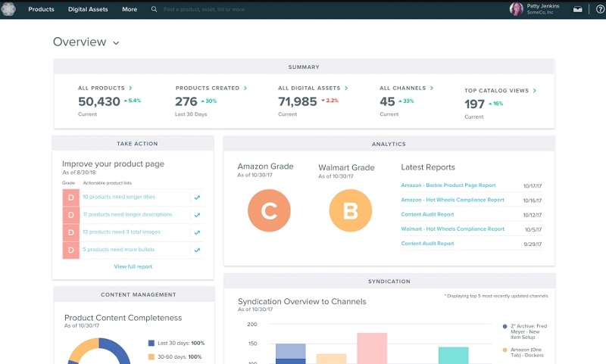Open Content Audit Report dated 10/12/17
The width and height of the screenshot is (606, 364).
[427, 214]
